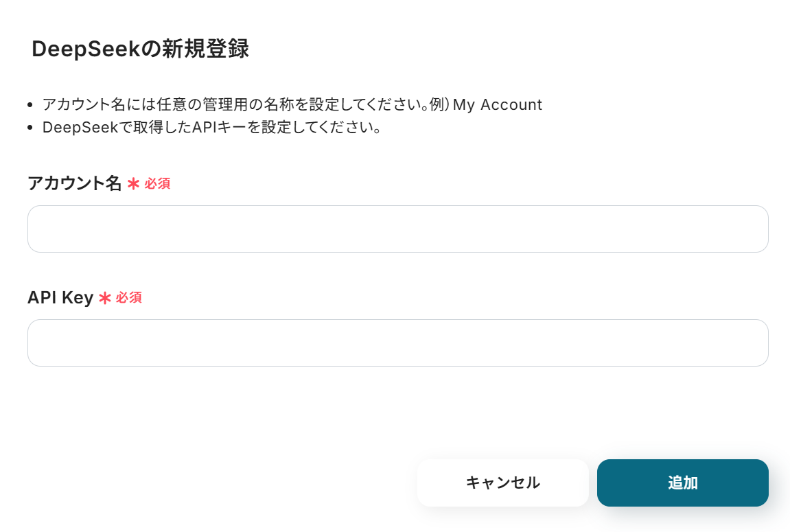Click the アカウント名 text input field

click(x=397, y=229)
